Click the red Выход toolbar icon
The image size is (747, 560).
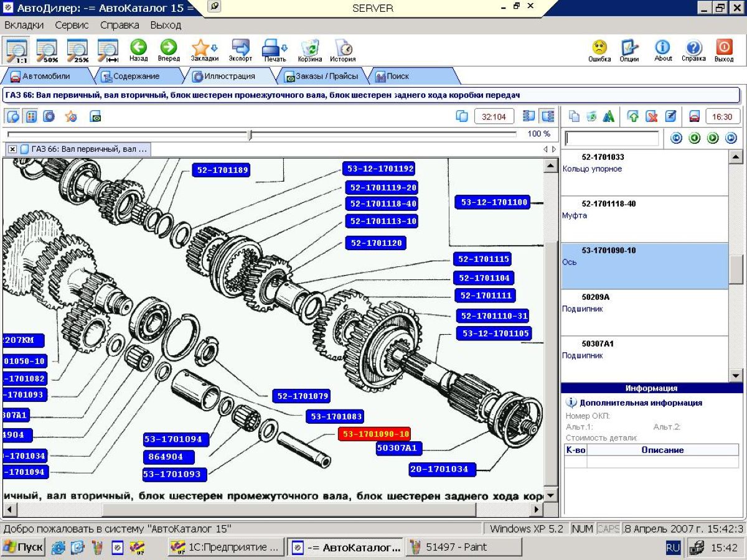724,50
